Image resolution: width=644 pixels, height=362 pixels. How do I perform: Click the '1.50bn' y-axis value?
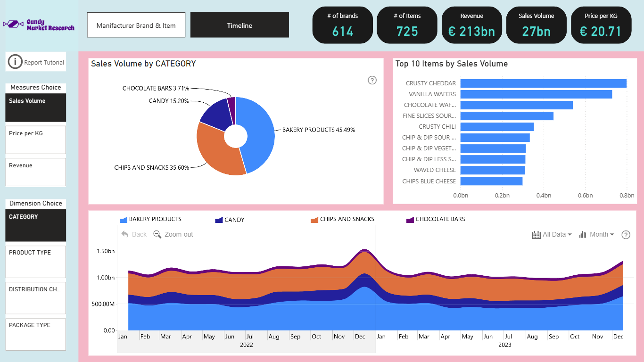(106, 251)
